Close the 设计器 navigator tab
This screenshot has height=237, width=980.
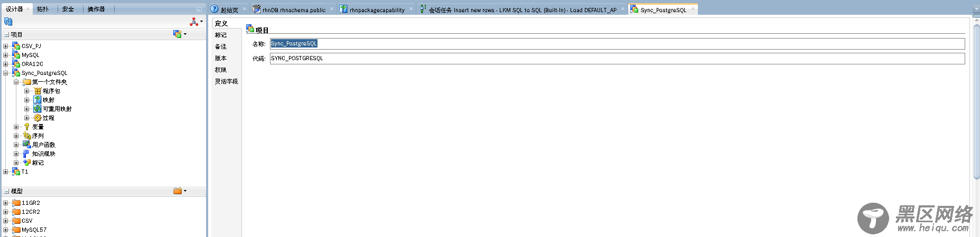tap(28, 9)
